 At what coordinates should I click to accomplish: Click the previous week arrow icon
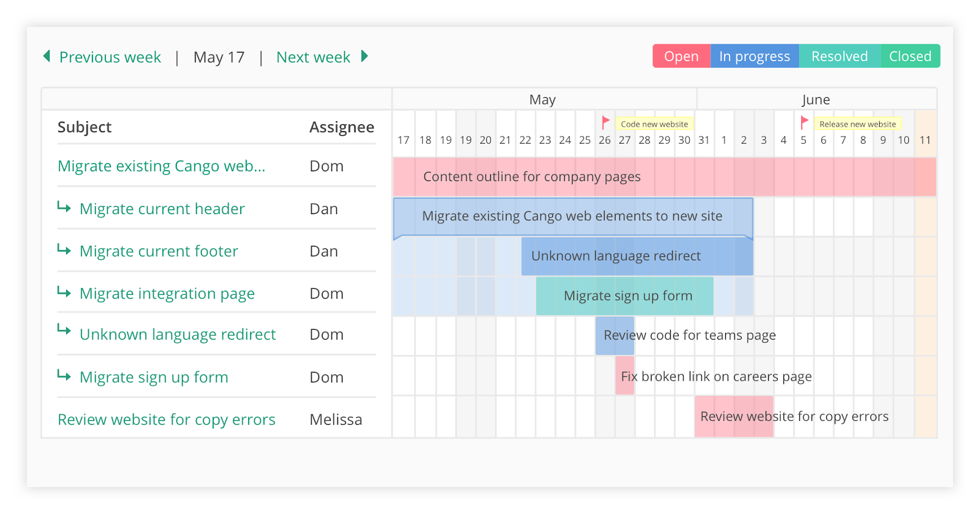pyautogui.click(x=46, y=56)
